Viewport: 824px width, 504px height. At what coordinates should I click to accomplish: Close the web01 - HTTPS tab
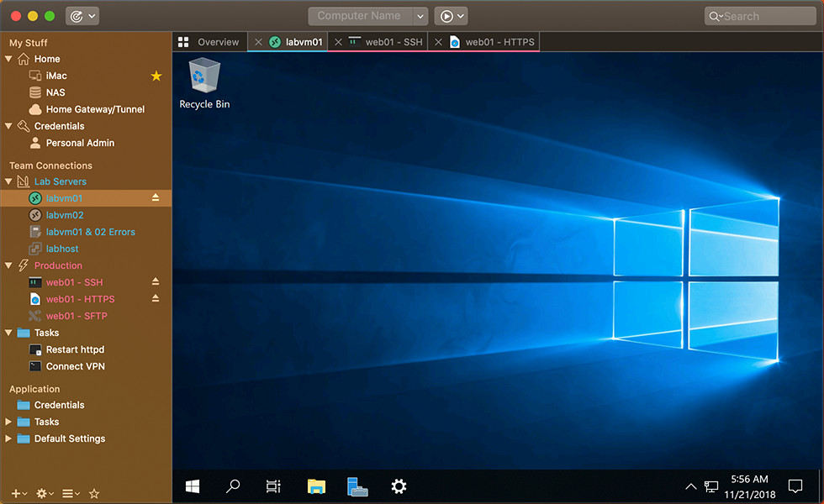(x=438, y=42)
